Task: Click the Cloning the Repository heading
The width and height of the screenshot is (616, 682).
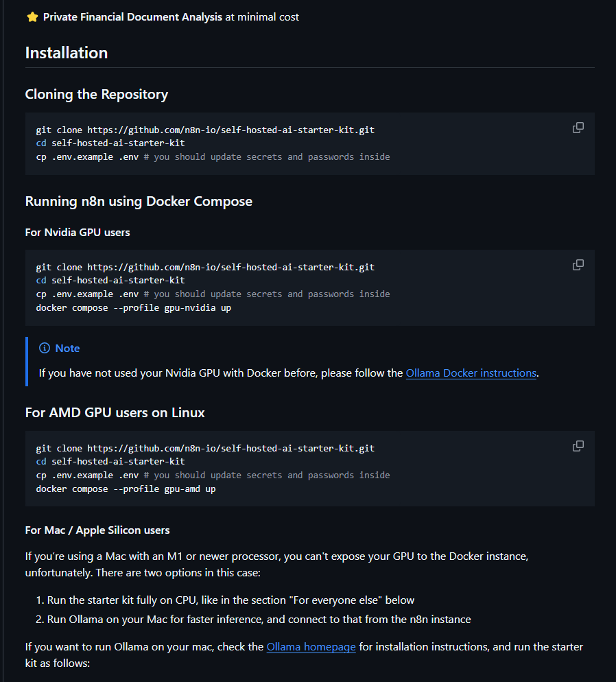Action: pyautogui.click(x=96, y=94)
